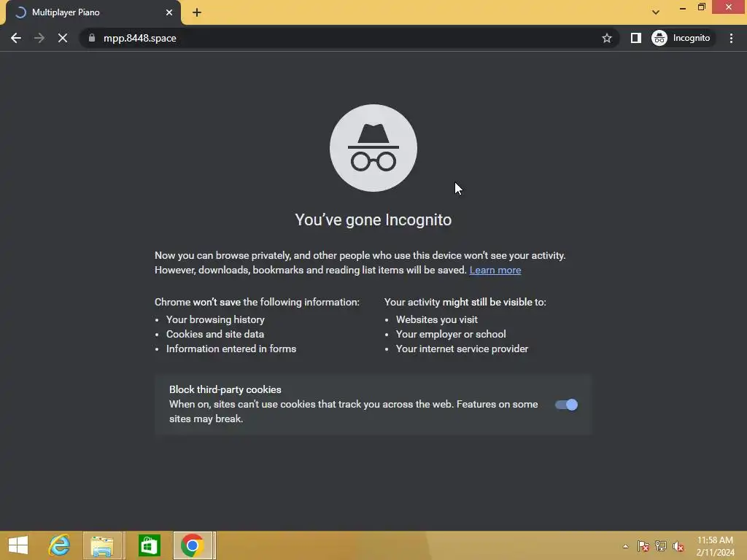Stop loading the page

pyautogui.click(x=63, y=38)
